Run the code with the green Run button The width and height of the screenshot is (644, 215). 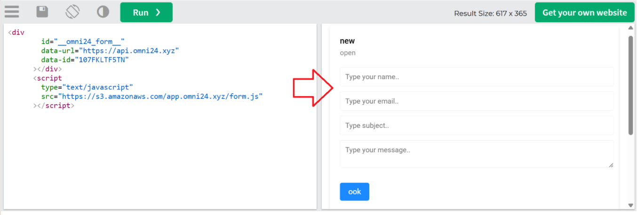point(146,12)
